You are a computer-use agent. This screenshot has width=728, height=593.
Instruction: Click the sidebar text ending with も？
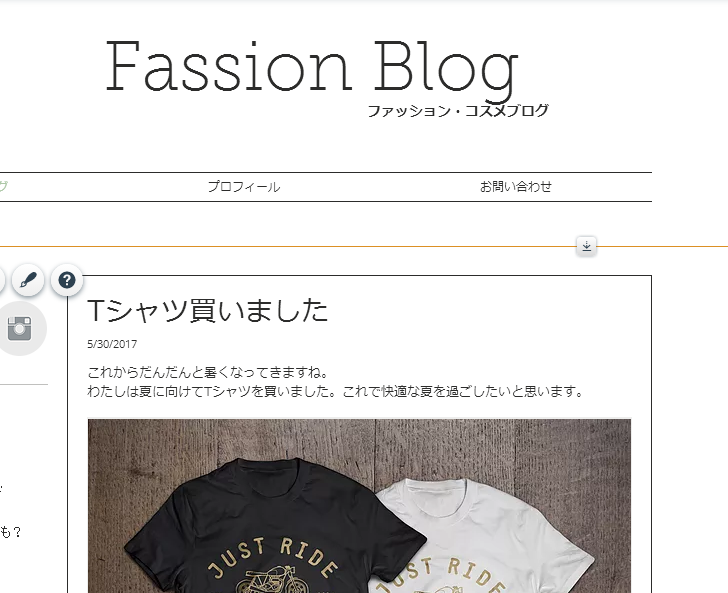coord(10,532)
